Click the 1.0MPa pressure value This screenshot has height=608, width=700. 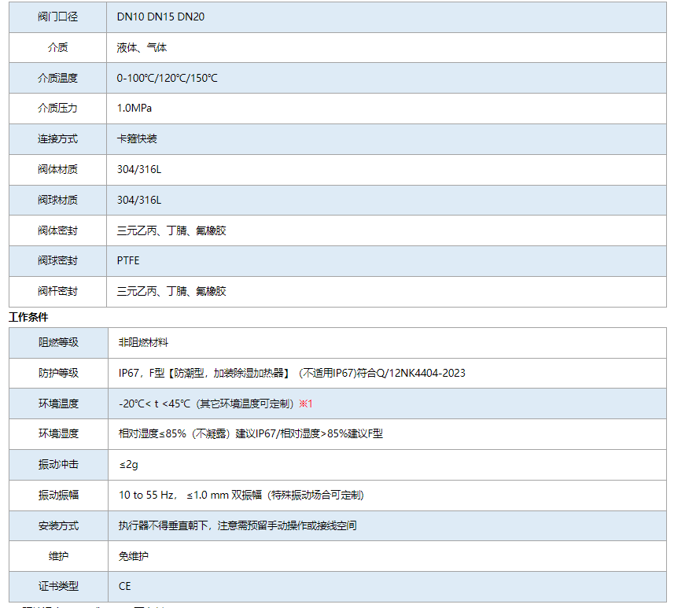click(135, 109)
